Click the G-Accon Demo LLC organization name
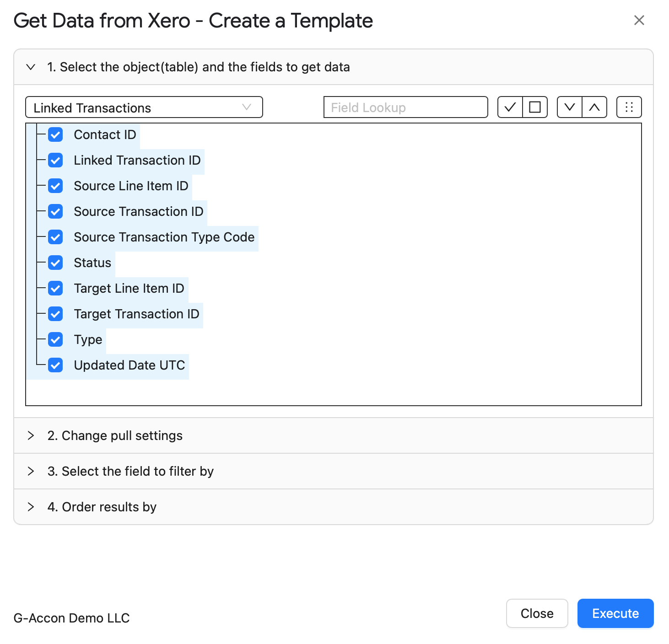Image resolution: width=669 pixels, height=644 pixels. click(72, 618)
